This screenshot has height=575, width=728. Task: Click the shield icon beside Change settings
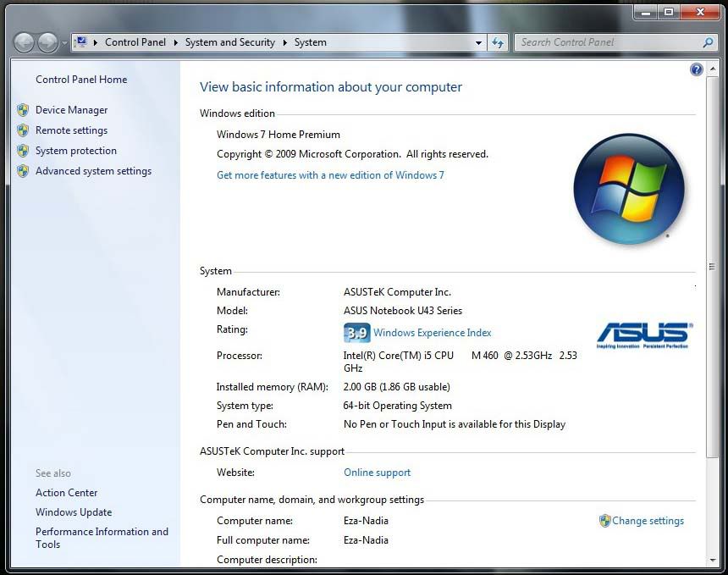[x=604, y=521]
